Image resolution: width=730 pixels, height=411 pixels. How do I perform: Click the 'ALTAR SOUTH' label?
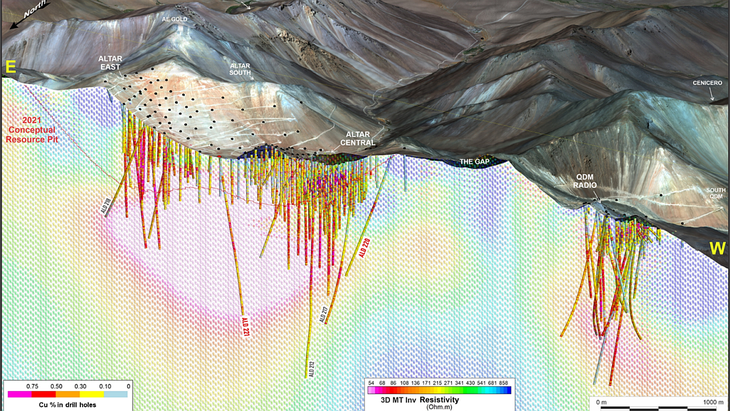pos(240,69)
